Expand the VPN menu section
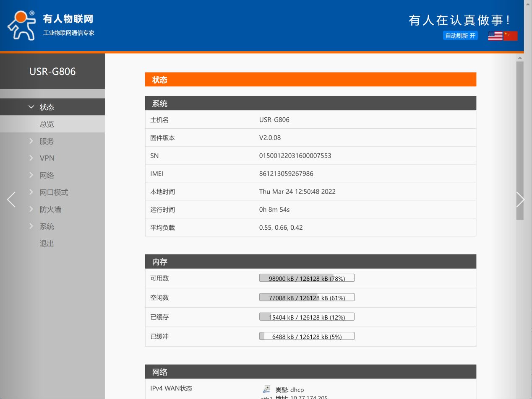Image resolution: width=532 pixels, height=399 pixels. pyautogui.click(x=47, y=158)
